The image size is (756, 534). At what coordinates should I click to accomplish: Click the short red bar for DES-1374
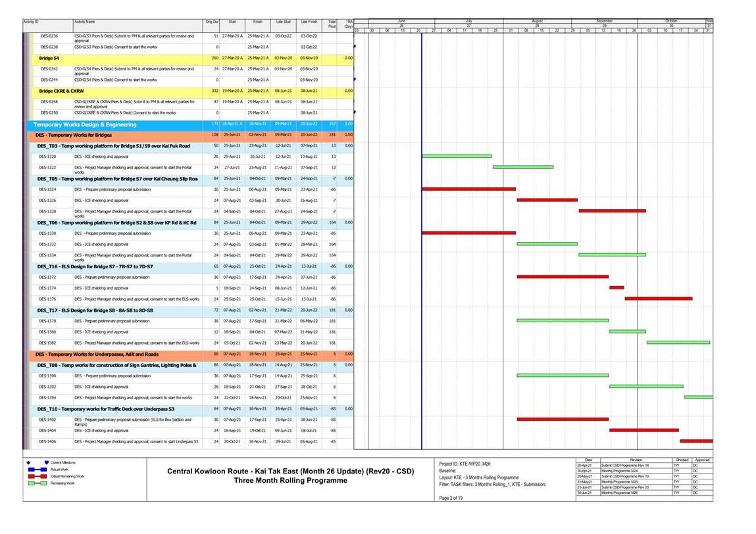pos(616,287)
